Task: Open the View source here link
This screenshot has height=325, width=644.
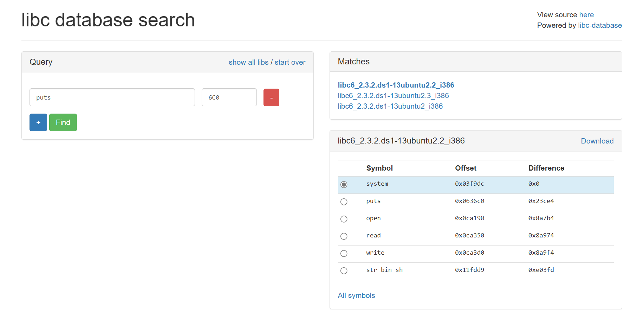Action: (x=586, y=15)
